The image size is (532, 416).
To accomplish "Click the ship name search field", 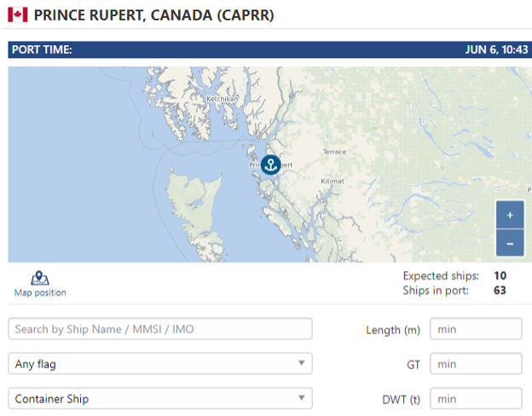I will pos(160,329).
